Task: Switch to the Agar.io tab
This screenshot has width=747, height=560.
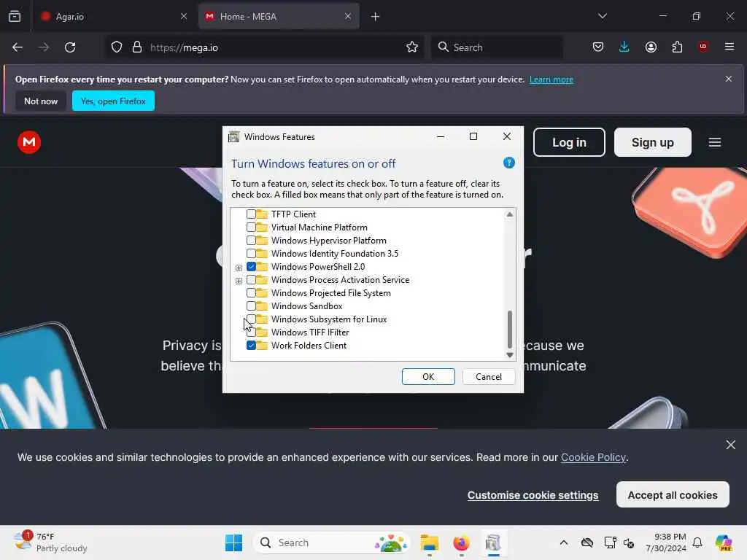Action: (112, 17)
